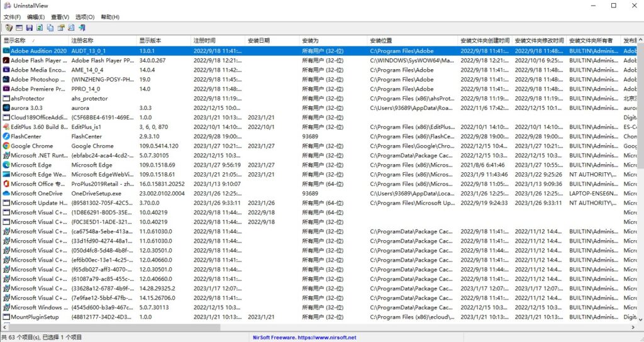Click the FlashCenter row icon

coord(6,136)
